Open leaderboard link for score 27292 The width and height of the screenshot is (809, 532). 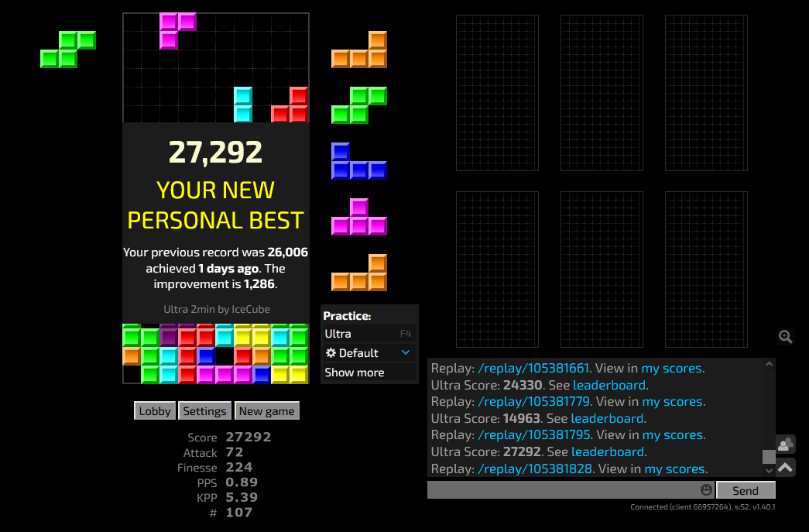pyautogui.click(x=608, y=452)
